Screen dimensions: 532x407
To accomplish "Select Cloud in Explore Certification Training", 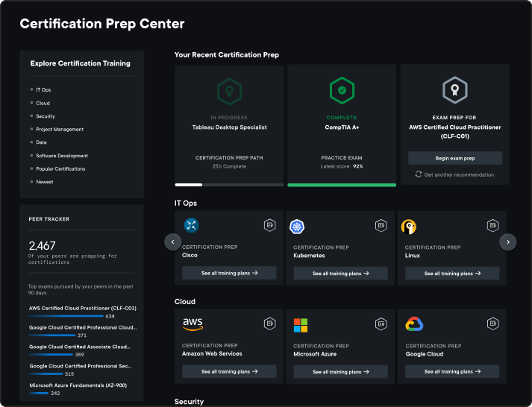I will point(43,103).
